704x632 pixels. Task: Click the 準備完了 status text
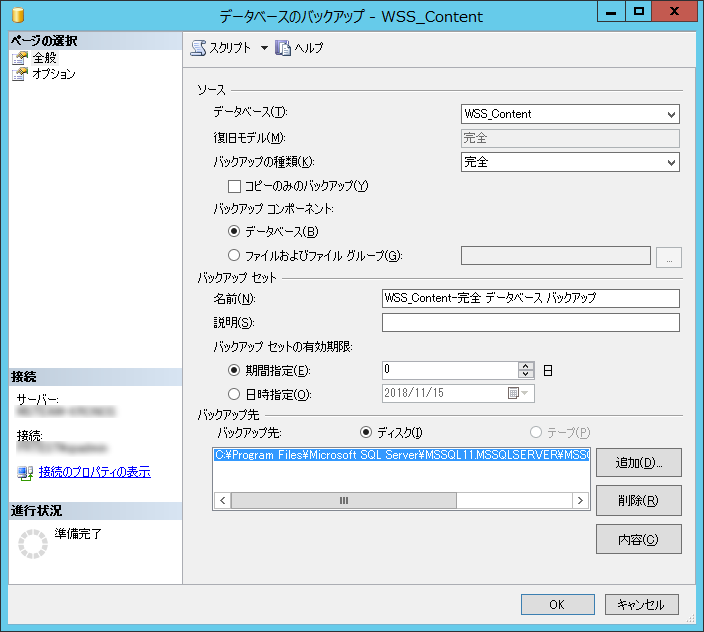click(x=78, y=534)
